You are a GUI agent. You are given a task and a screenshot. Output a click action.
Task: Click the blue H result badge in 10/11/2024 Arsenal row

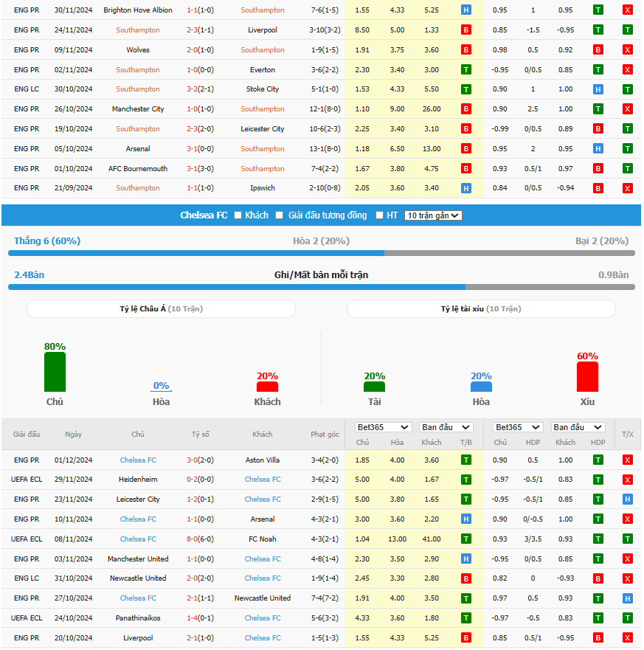click(465, 519)
